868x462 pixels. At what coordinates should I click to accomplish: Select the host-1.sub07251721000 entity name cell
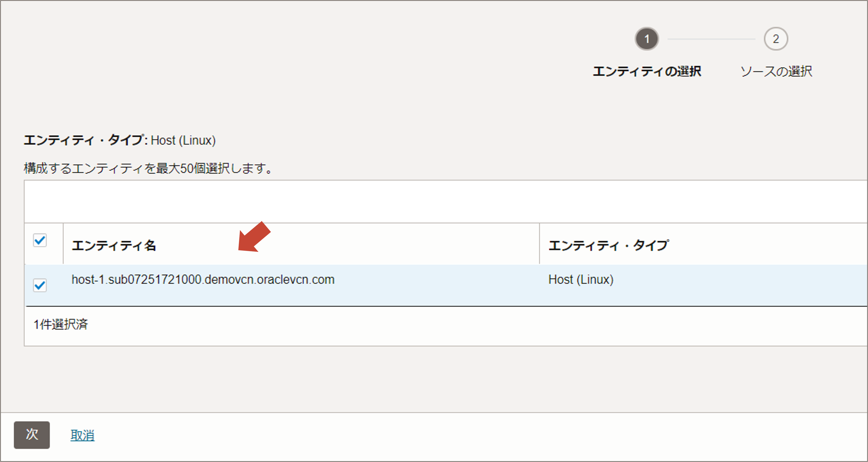click(x=203, y=280)
